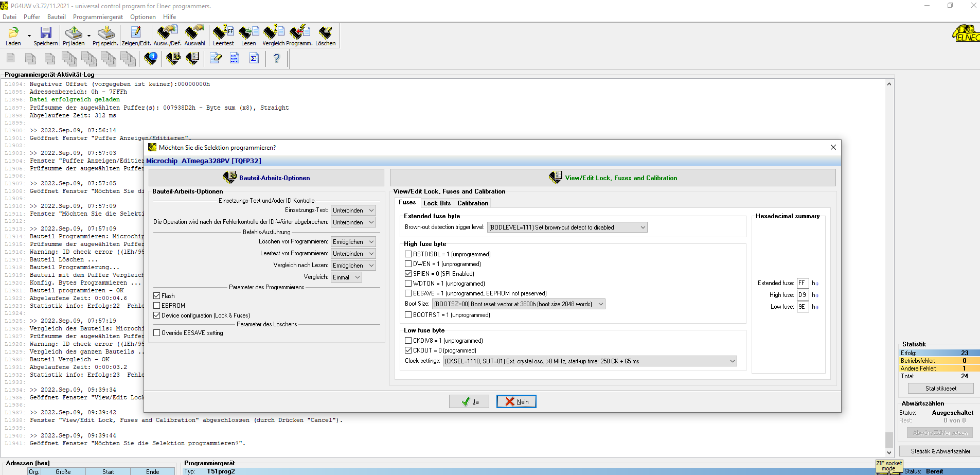Click the blue question mark help icon
The image size is (980, 475).
277,58
